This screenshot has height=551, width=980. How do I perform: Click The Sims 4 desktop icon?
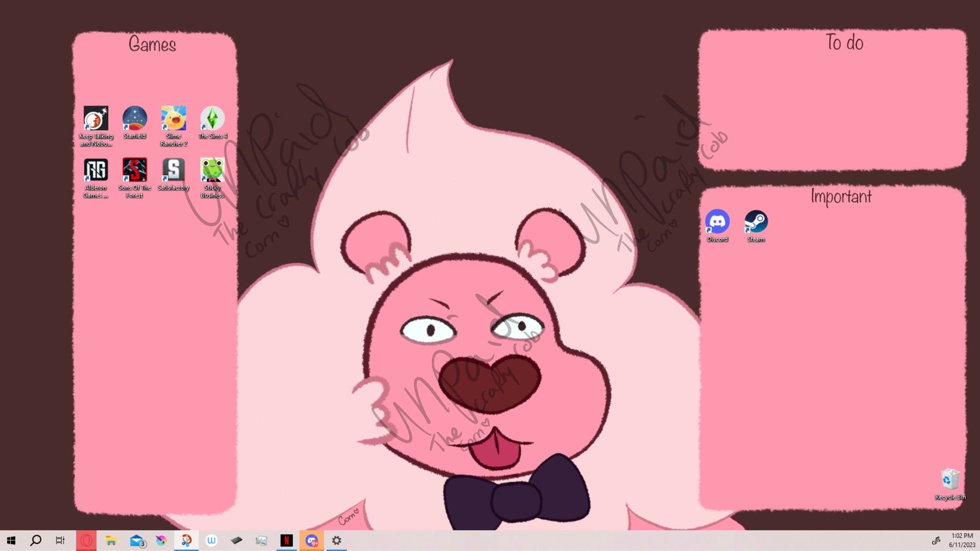(x=212, y=123)
